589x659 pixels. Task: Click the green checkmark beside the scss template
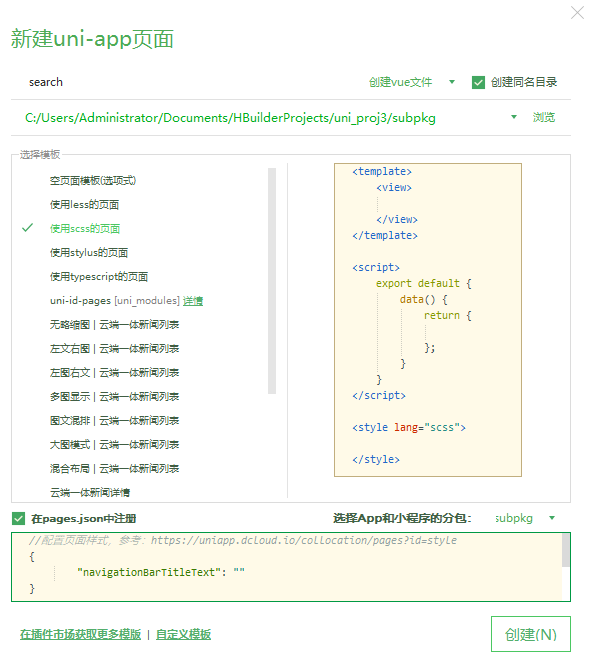tap(27, 228)
